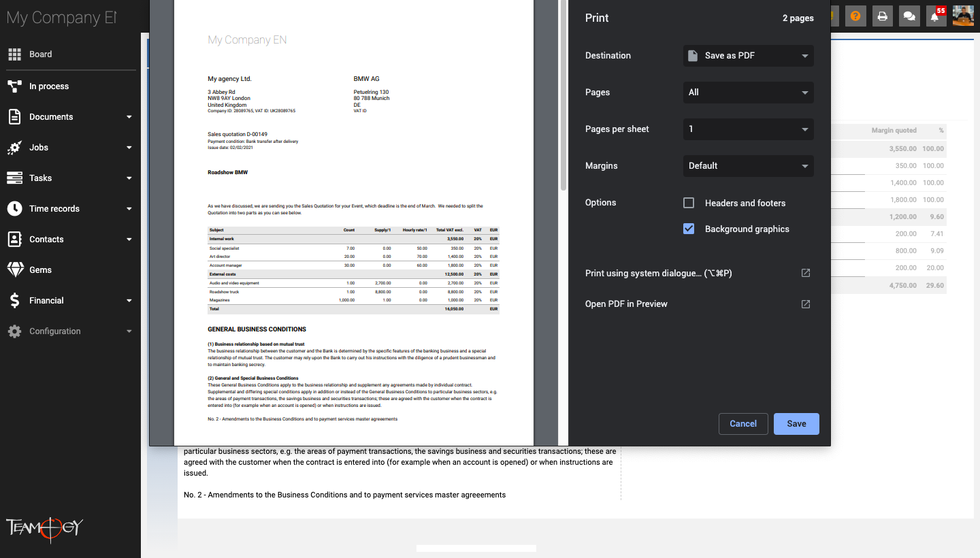Open the Pages per sheet dropdown
The width and height of the screenshot is (980, 558).
tap(749, 129)
